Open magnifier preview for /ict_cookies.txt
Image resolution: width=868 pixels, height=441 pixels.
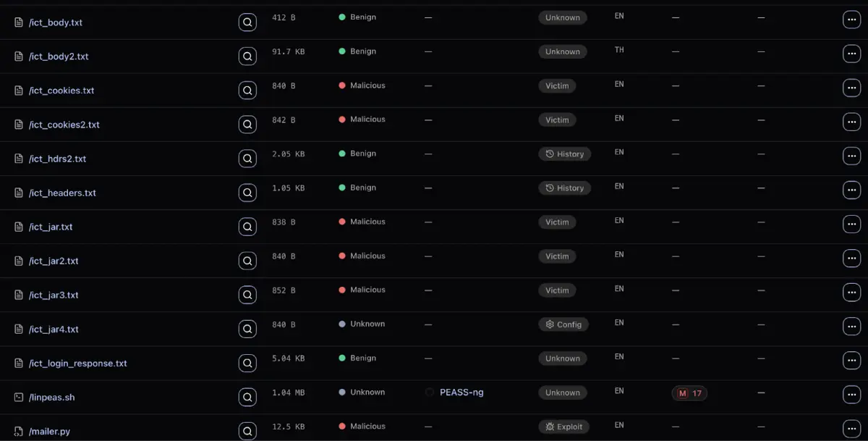[x=247, y=91]
